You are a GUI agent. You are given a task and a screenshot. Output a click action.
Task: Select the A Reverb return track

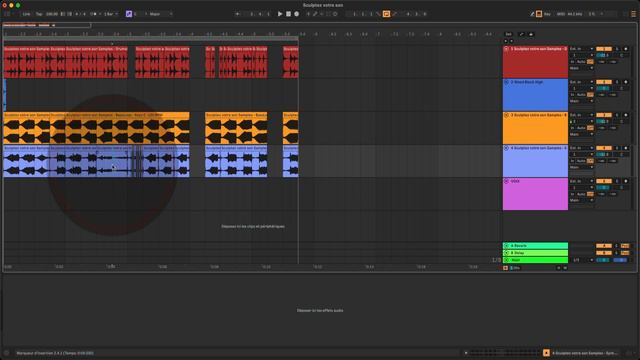click(x=535, y=246)
